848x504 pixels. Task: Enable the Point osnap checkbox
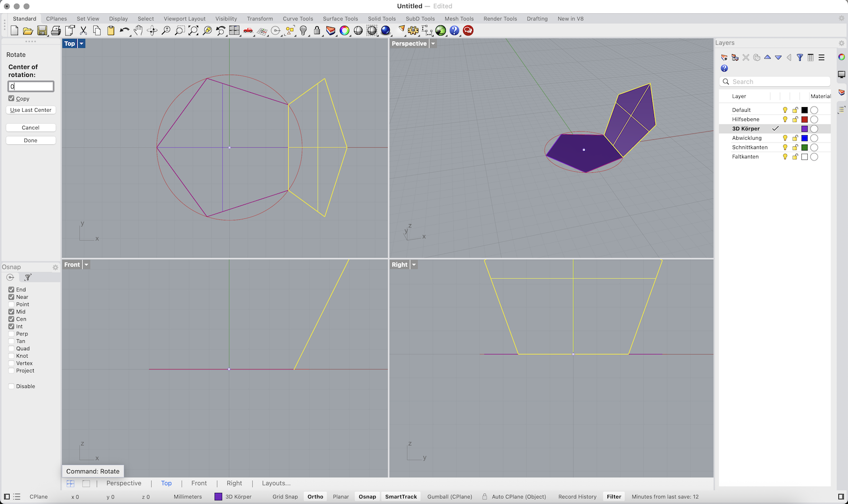(11, 304)
